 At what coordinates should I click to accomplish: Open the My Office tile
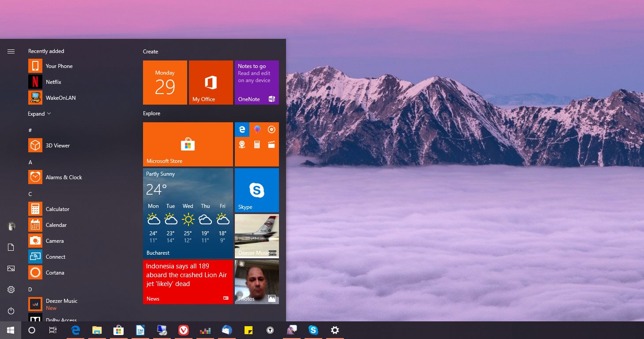211,83
